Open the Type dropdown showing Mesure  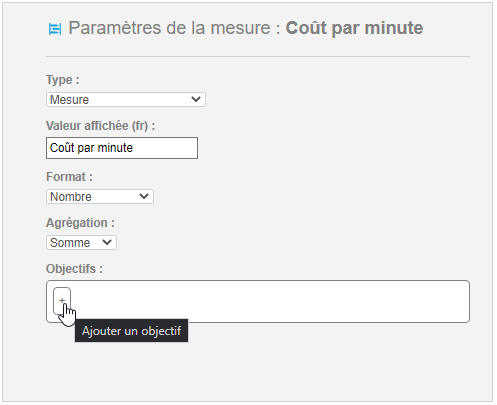tap(126, 99)
